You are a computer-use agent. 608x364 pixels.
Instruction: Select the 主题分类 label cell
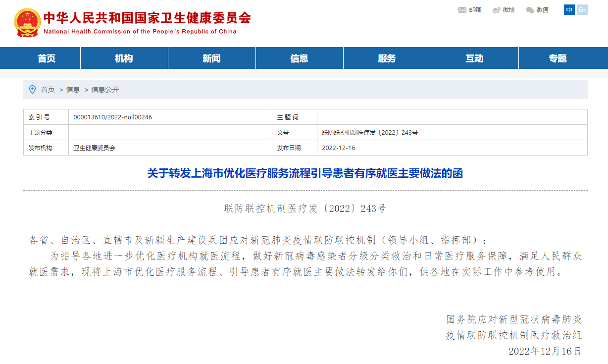click(46, 133)
